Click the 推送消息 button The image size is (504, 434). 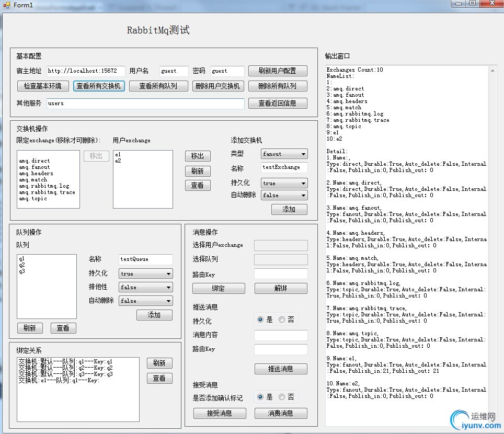click(x=281, y=369)
